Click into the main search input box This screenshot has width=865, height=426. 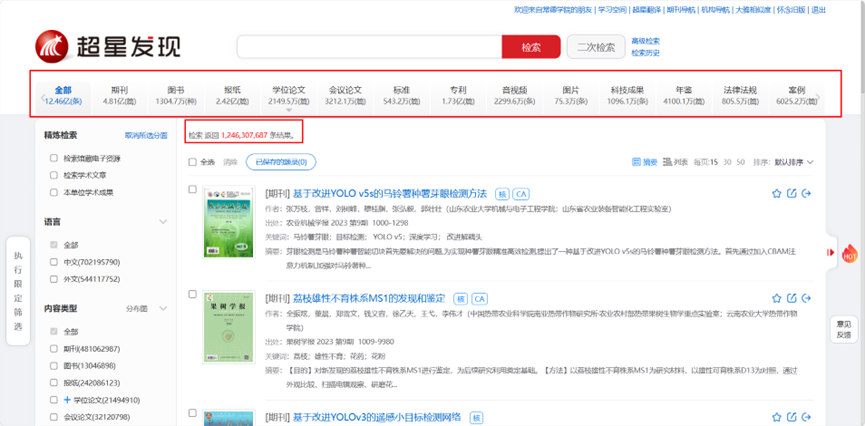[x=368, y=47]
